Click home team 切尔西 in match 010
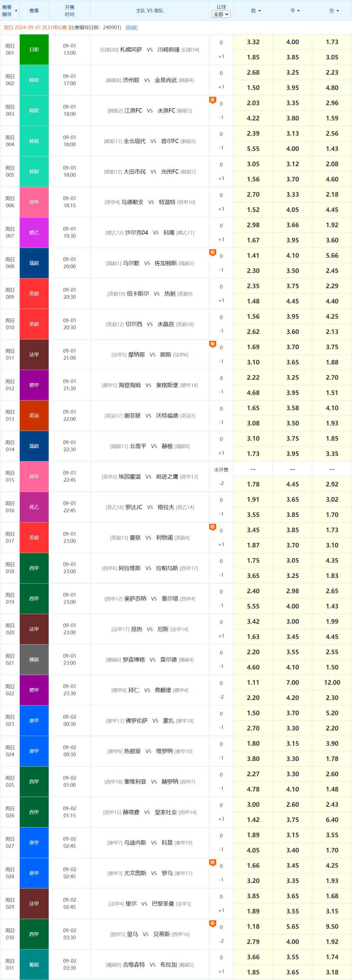Viewport: 352px width, 980px height. tap(134, 324)
